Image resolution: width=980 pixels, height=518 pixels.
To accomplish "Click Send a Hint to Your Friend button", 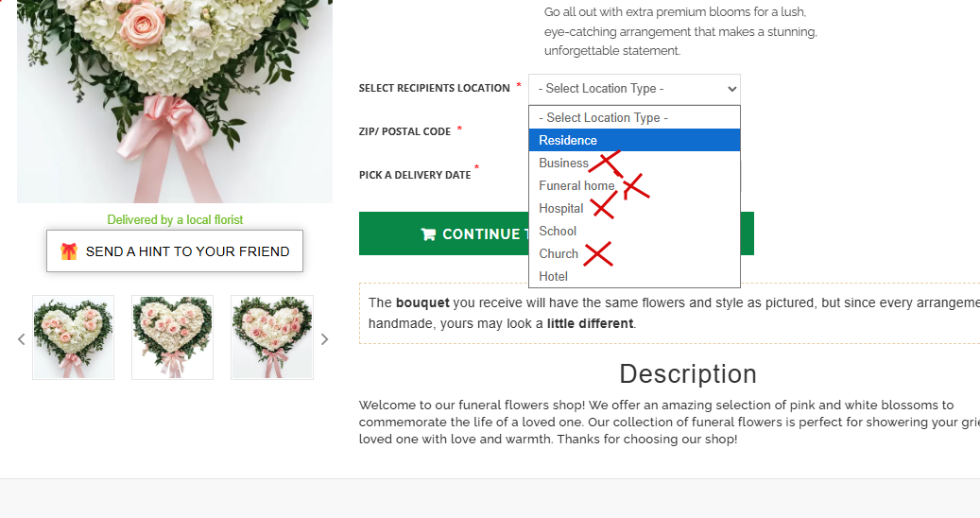I will click(x=175, y=251).
